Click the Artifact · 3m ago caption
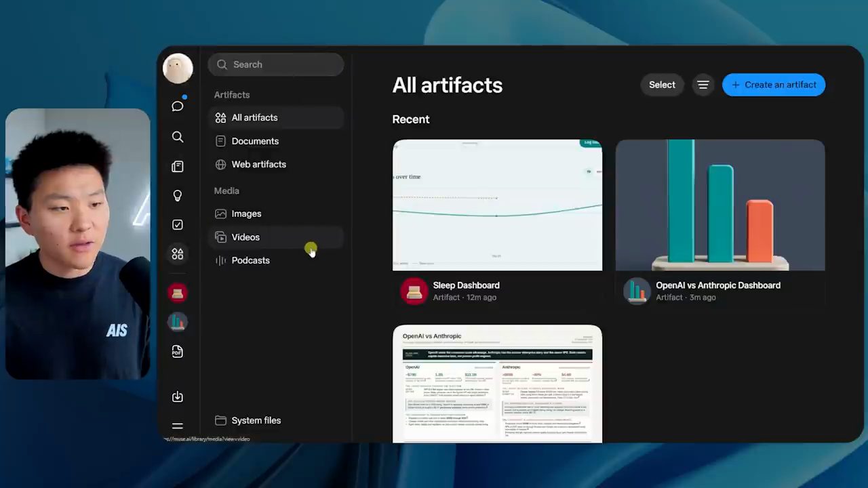 click(x=686, y=298)
